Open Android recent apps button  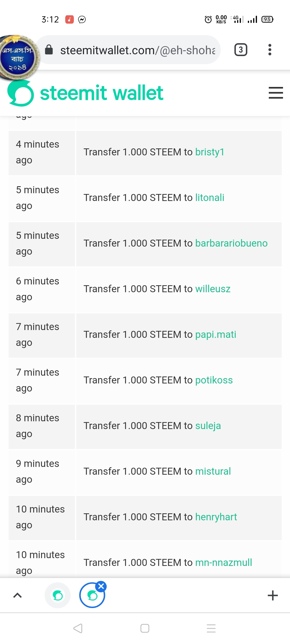(x=211, y=628)
